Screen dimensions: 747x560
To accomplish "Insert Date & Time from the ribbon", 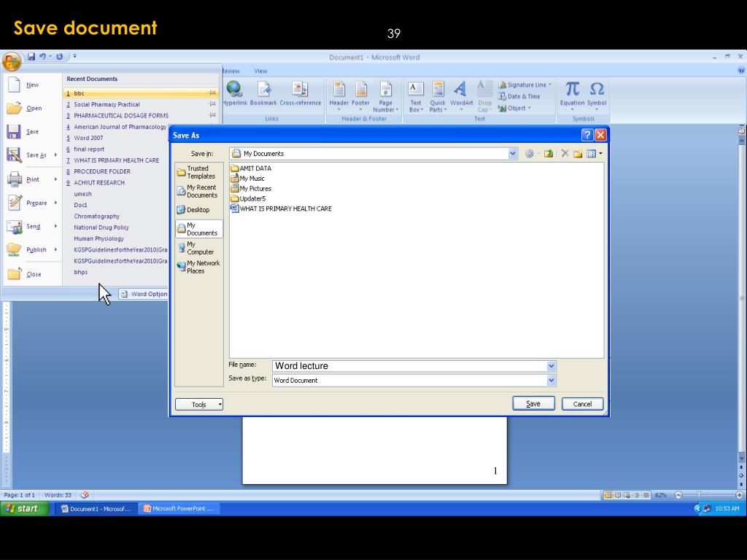I will tap(519, 96).
